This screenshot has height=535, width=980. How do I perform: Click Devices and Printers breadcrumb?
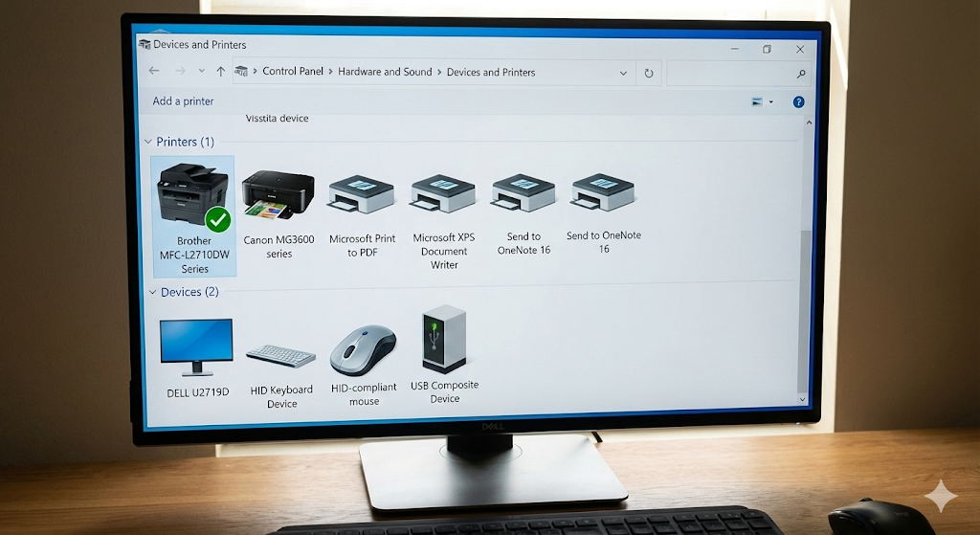[x=491, y=73]
